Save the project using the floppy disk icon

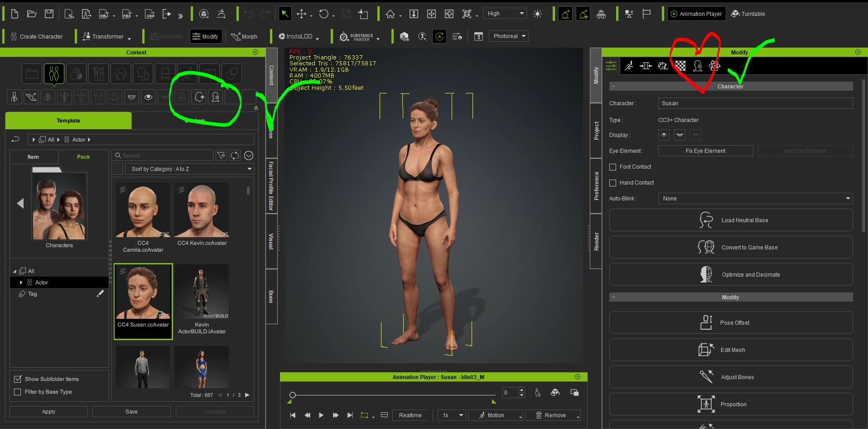(49, 14)
